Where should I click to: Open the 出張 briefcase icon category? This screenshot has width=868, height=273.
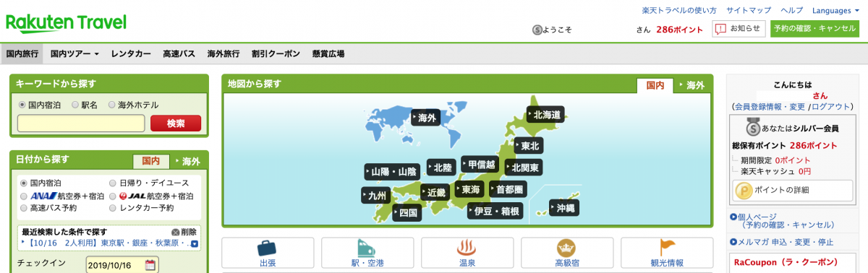point(268,252)
